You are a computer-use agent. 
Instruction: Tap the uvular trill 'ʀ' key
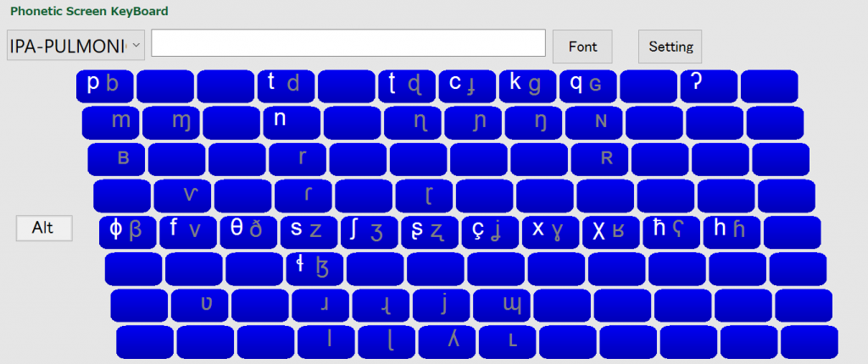pos(599,159)
